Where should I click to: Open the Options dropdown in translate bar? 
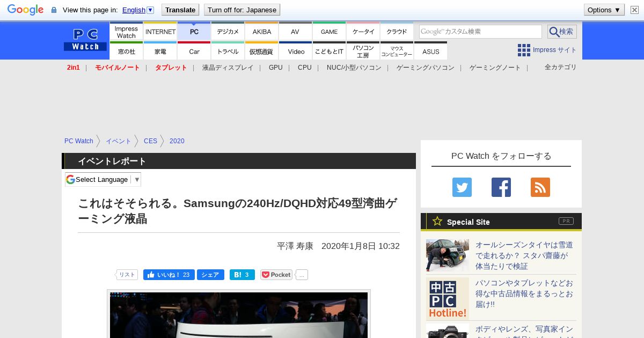click(x=604, y=10)
